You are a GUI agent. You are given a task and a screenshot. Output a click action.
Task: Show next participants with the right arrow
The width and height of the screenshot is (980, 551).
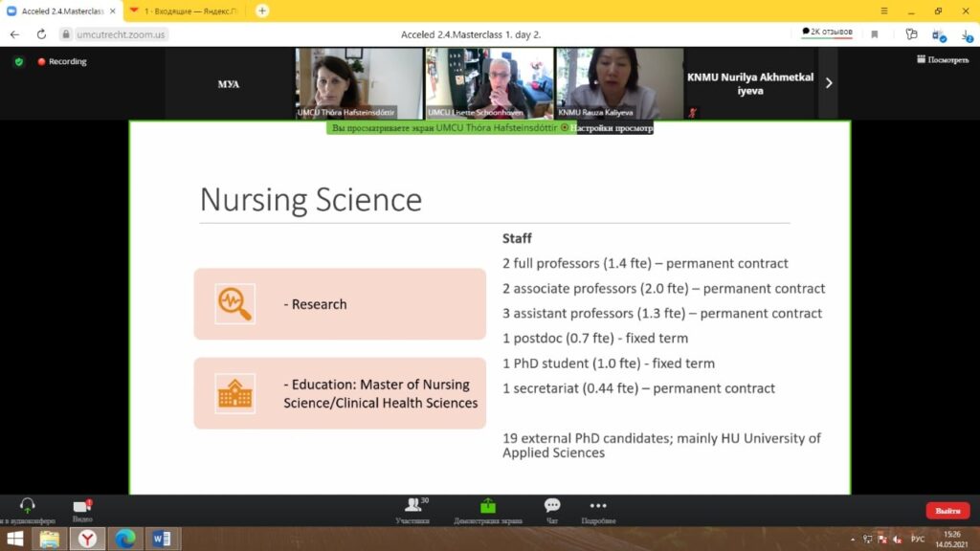point(828,83)
